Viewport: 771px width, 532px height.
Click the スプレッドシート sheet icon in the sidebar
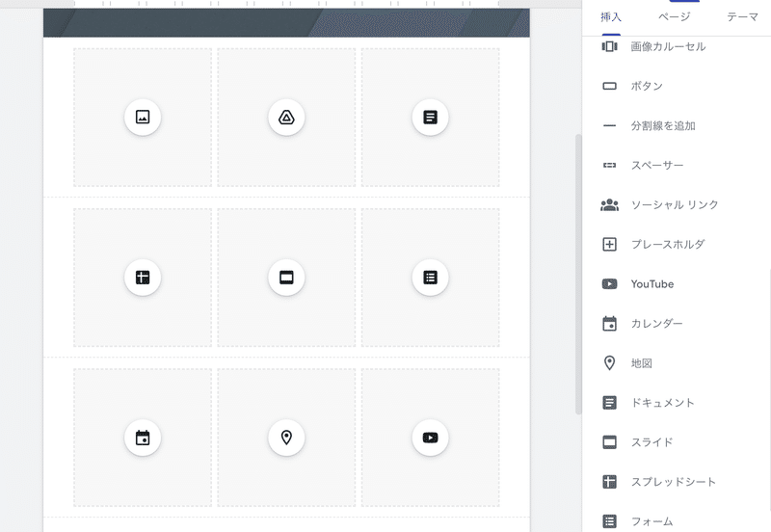tap(609, 481)
